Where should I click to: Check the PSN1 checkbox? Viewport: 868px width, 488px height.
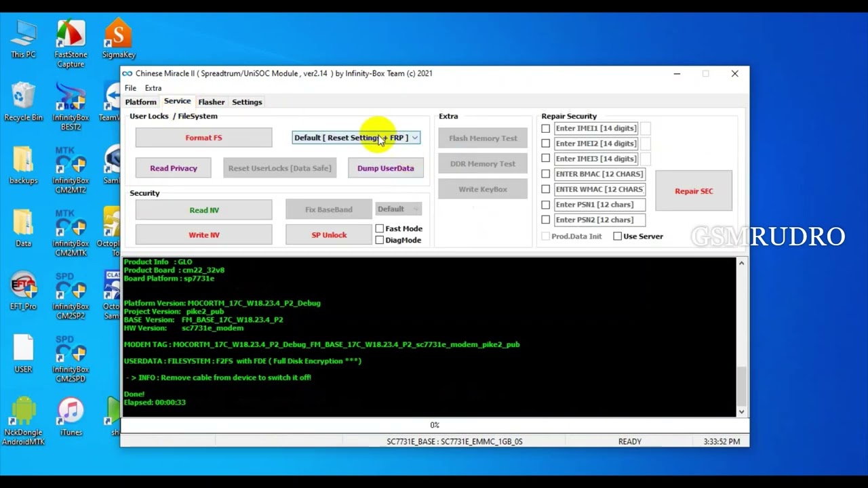[546, 204]
